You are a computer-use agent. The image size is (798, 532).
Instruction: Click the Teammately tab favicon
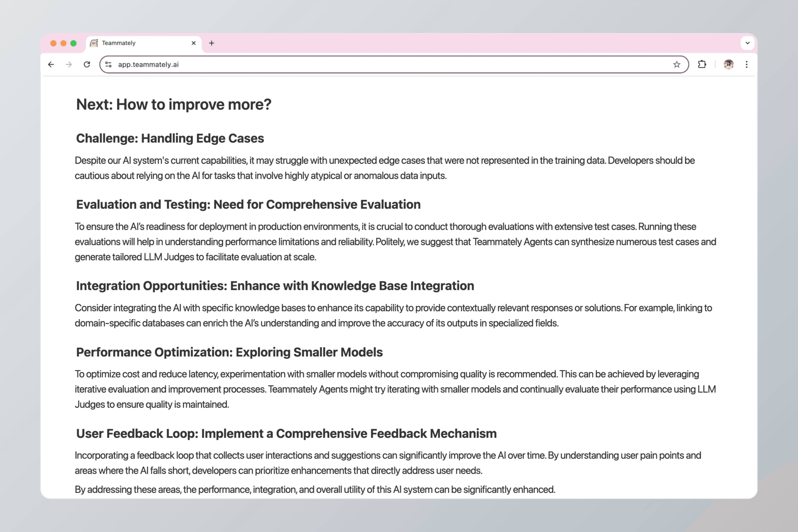[94, 43]
